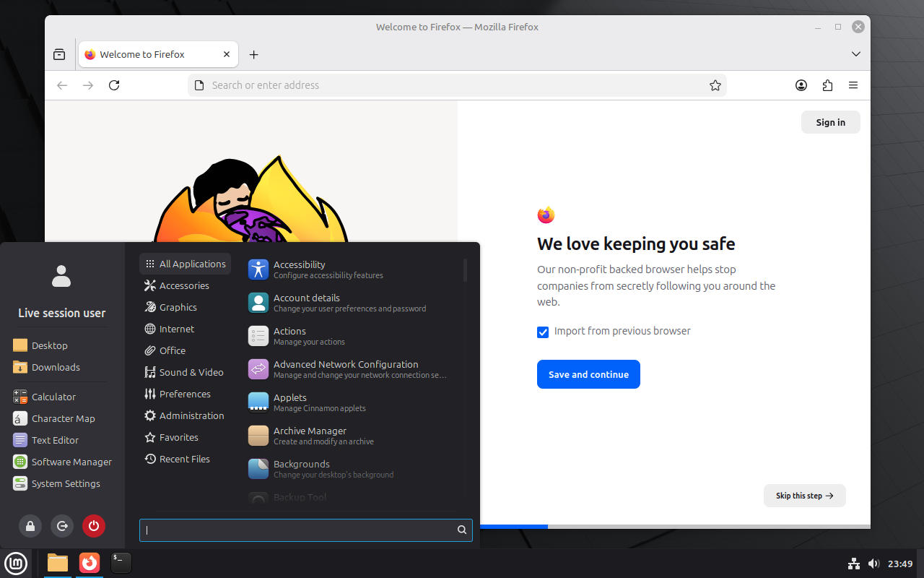The height and width of the screenshot is (578, 924).
Task: Select the Preferences category
Action: [185, 394]
